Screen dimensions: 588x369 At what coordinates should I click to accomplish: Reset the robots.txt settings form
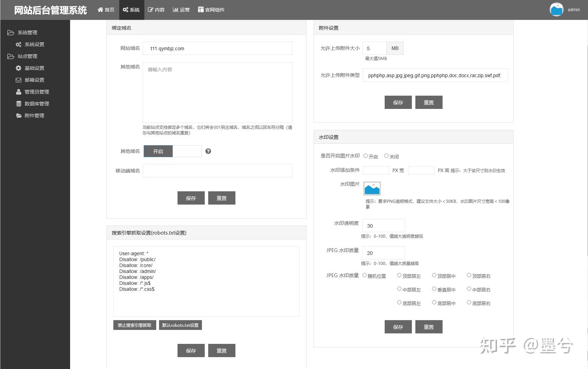[222, 350]
